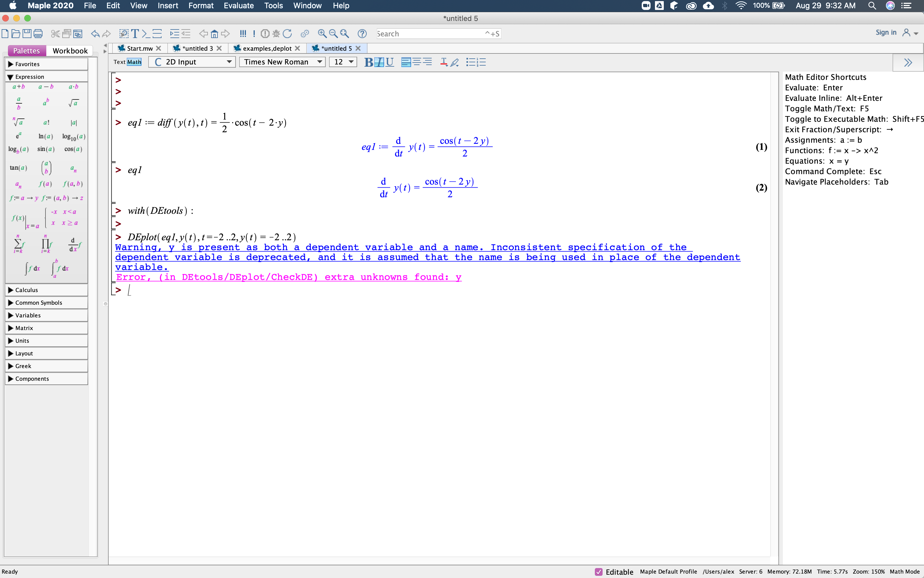
Task: Open debugger with bug icon
Action: pos(276,34)
